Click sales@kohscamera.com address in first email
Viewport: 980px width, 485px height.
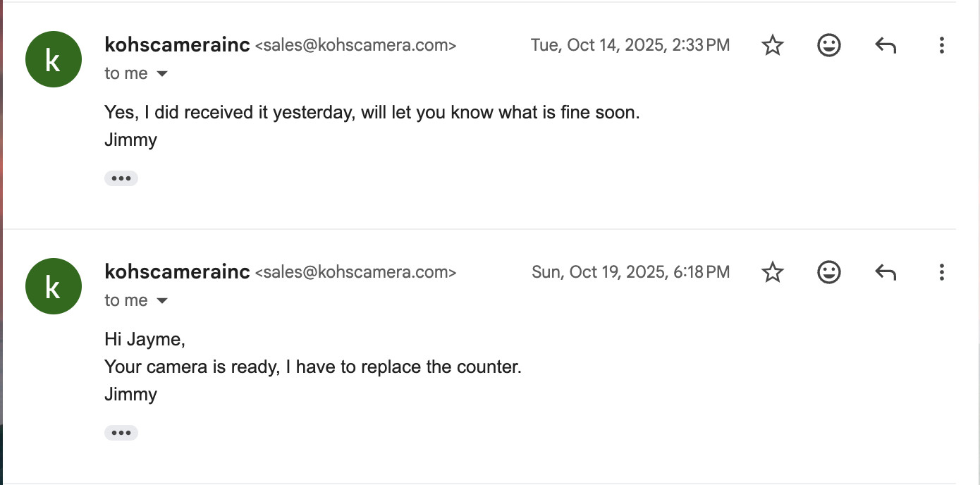tap(355, 46)
